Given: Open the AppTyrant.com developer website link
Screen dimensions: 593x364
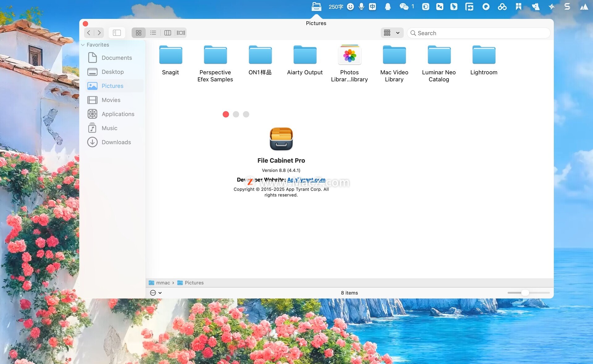Looking at the screenshot, I should pyautogui.click(x=306, y=180).
